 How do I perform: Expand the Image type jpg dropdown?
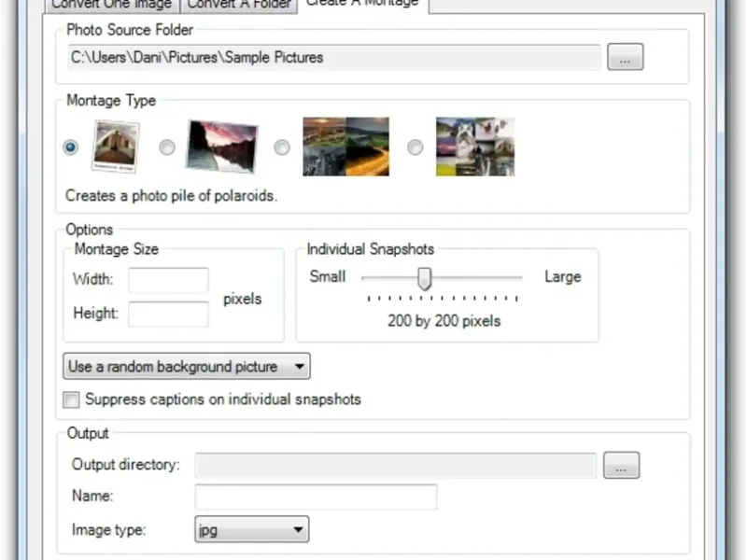click(251, 530)
